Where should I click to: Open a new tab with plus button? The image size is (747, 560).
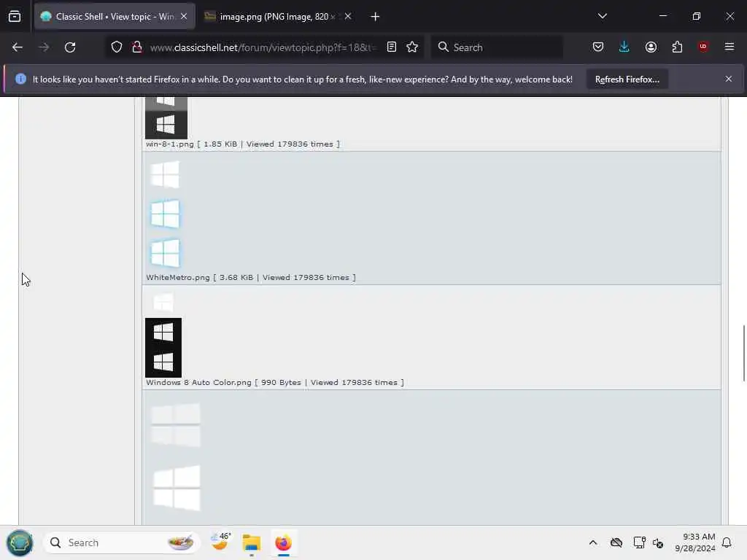tap(375, 17)
